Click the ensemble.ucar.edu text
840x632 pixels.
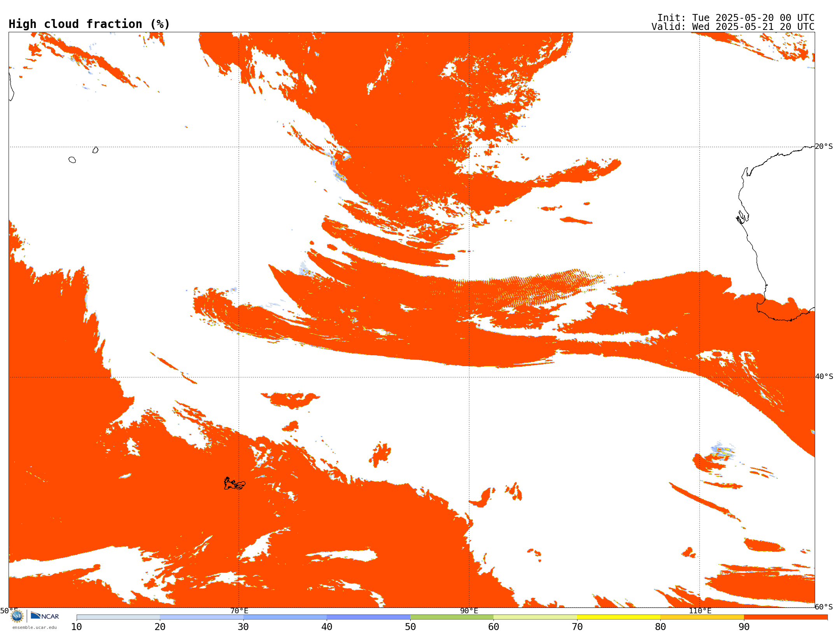[34, 627]
